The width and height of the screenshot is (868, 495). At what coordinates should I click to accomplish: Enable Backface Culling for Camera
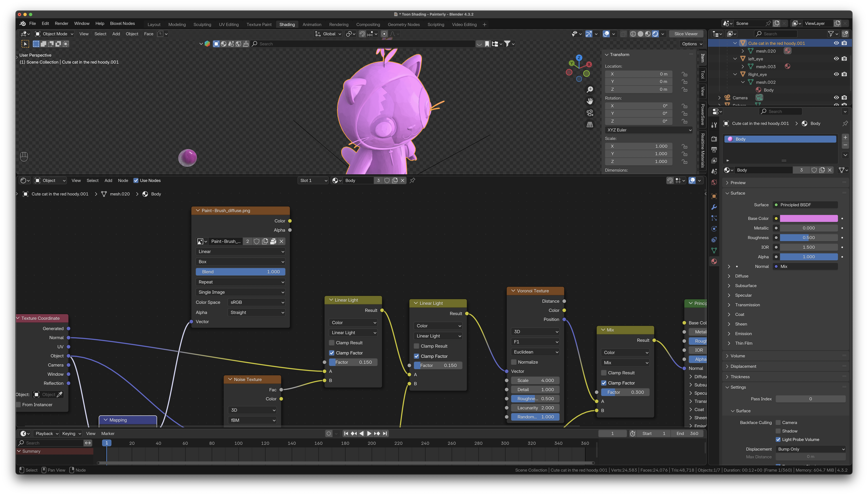(778, 423)
